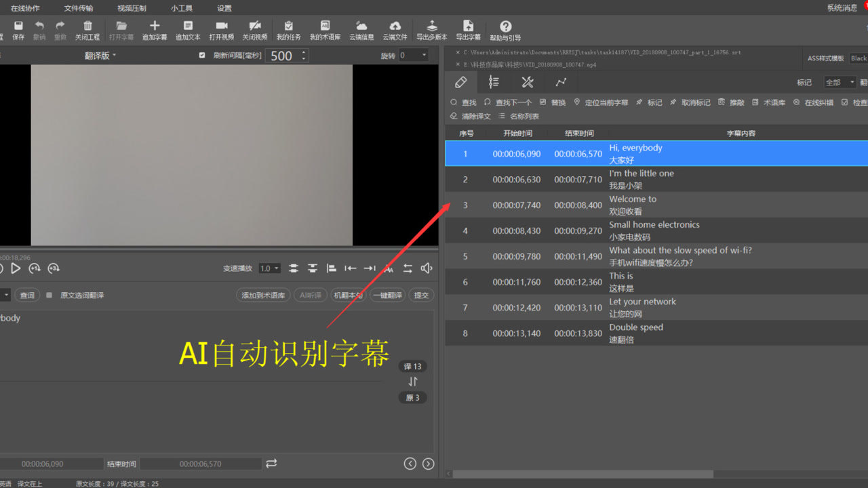Open the 标记 filter 全部 dropdown
The image size is (868, 488).
(840, 82)
